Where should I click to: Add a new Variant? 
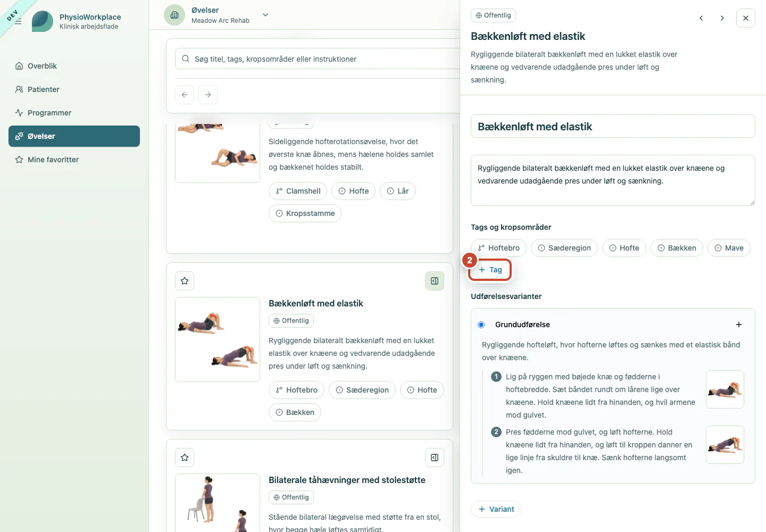[x=496, y=509]
